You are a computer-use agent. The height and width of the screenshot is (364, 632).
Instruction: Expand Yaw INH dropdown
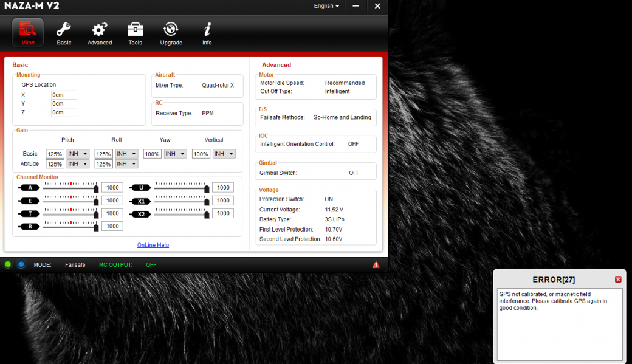(x=176, y=154)
